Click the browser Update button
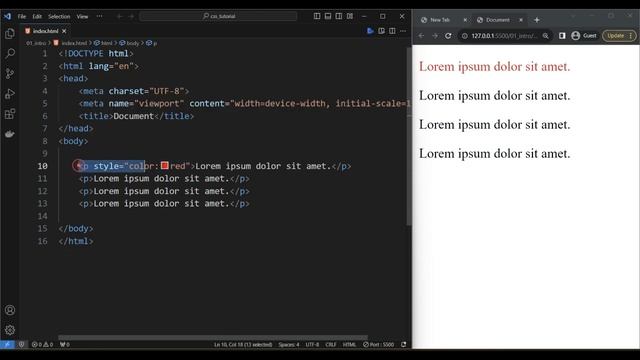640x360 pixels. [x=619, y=36]
